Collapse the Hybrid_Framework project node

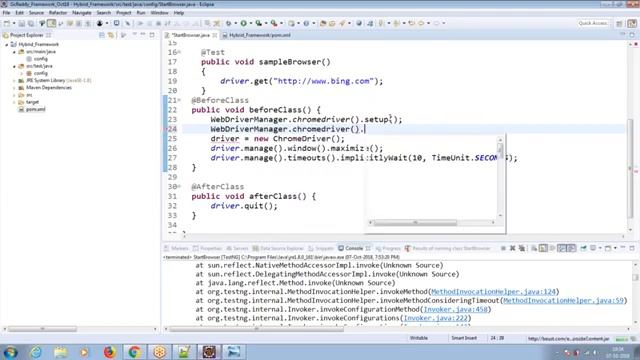[7, 44]
